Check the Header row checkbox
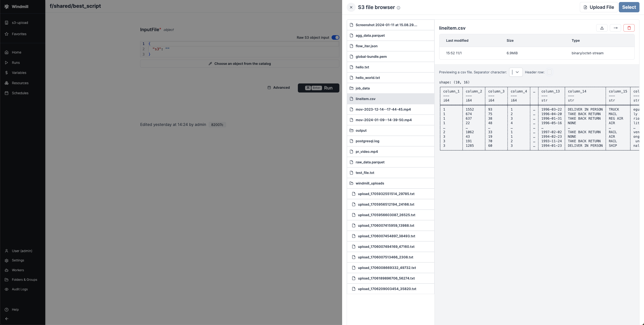The image size is (644, 325). (549, 72)
